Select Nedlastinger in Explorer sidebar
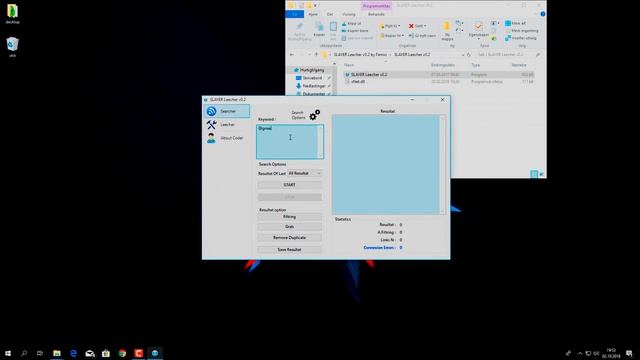This screenshot has height=360, width=640. pyautogui.click(x=311, y=86)
